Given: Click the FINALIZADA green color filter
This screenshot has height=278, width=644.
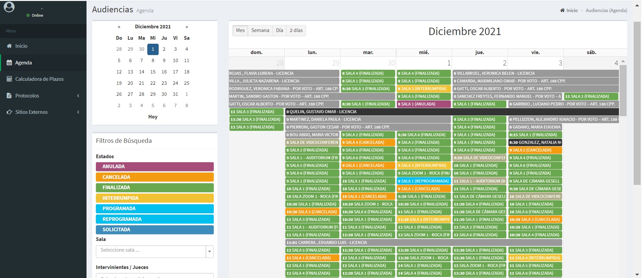Looking at the screenshot, I should tap(155, 188).
